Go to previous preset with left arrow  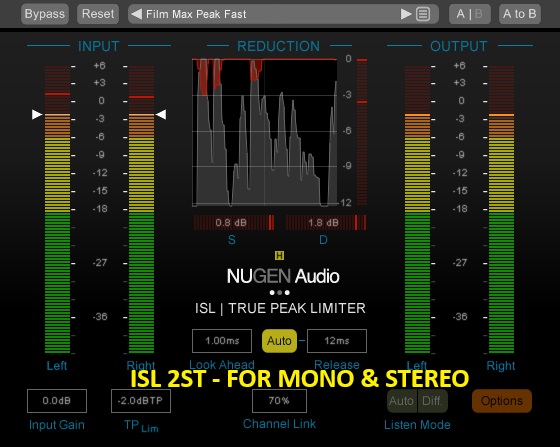[136, 14]
